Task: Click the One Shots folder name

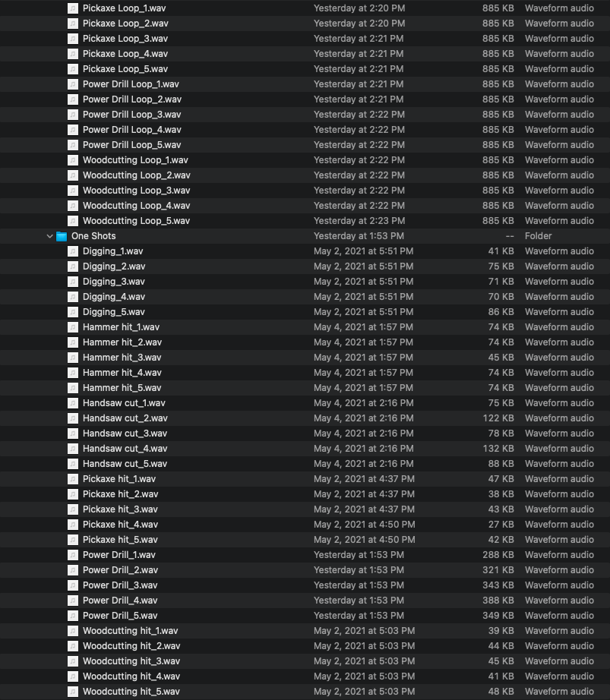Action: tap(93, 236)
